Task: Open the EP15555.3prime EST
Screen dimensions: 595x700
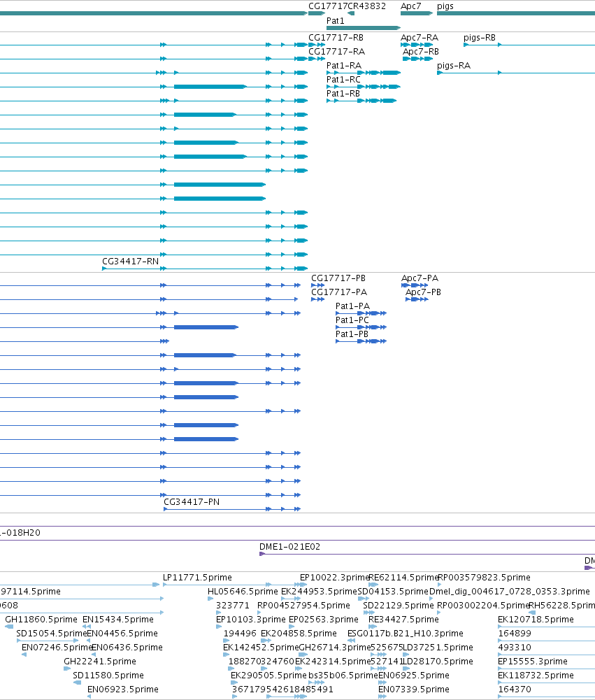Action: pos(533,662)
